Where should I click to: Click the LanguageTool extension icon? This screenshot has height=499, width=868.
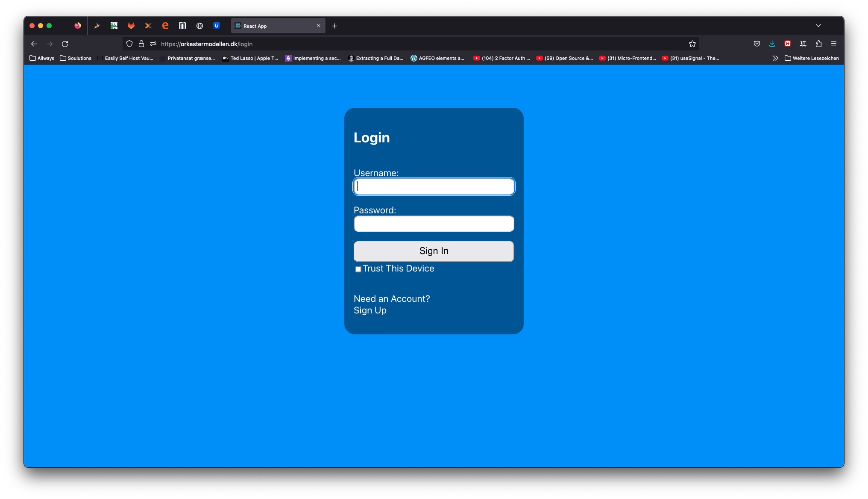pos(803,44)
